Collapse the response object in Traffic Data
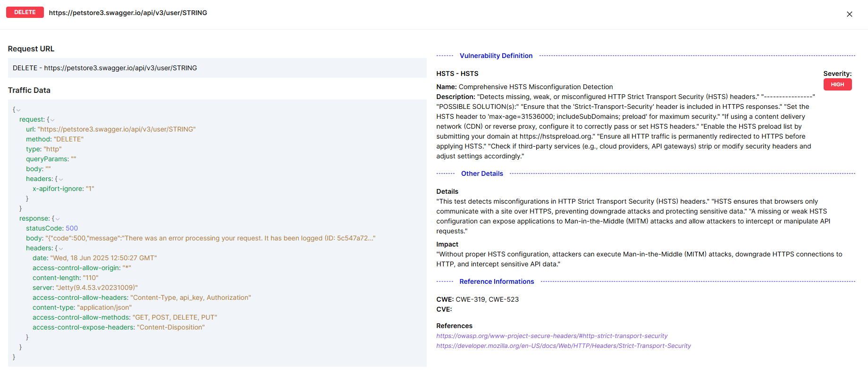This screenshot has width=868, height=371. coord(58,219)
